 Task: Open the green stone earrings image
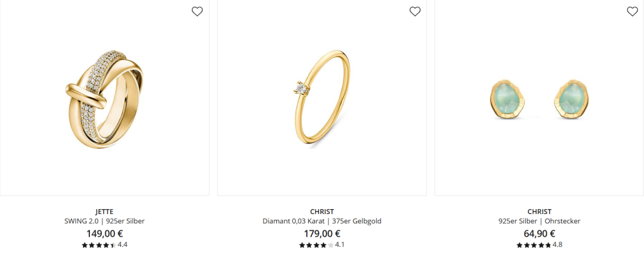click(x=539, y=97)
